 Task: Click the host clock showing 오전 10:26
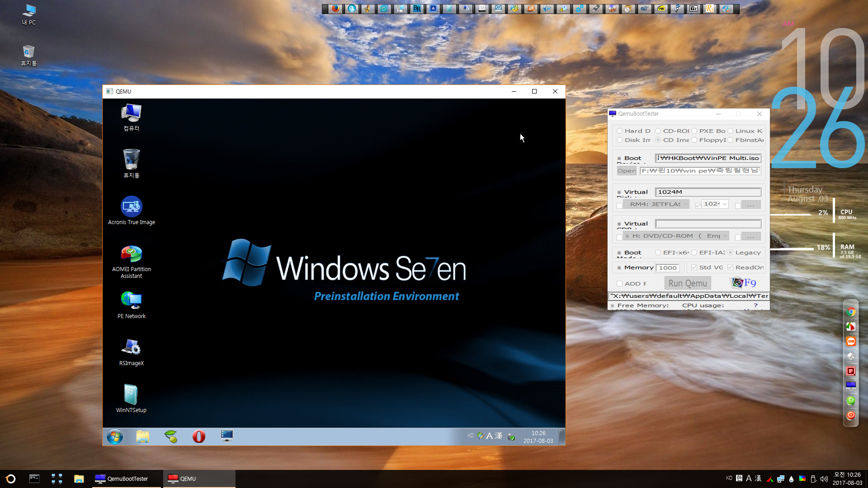point(847,479)
